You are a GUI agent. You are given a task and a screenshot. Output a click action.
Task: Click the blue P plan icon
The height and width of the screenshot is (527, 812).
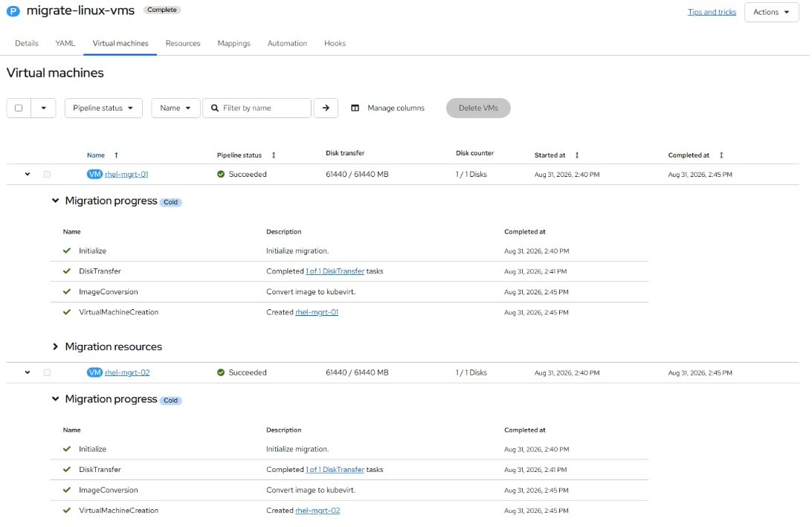[13, 11]
